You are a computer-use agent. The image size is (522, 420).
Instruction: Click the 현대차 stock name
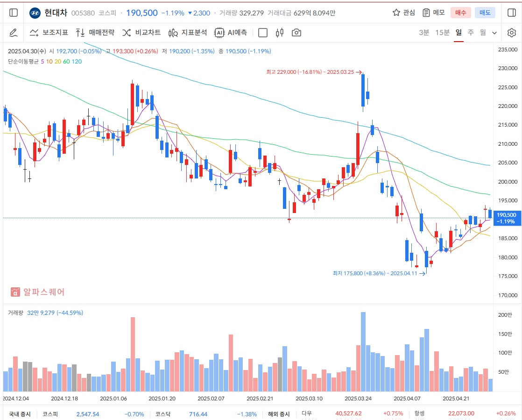tap(56, 13)
